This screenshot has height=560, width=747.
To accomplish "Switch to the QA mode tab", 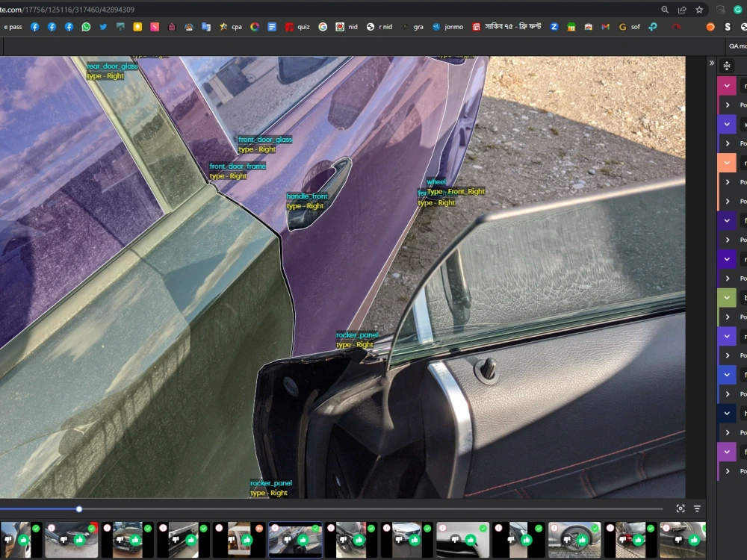I will pyautogui.click(x=737, y=46).
